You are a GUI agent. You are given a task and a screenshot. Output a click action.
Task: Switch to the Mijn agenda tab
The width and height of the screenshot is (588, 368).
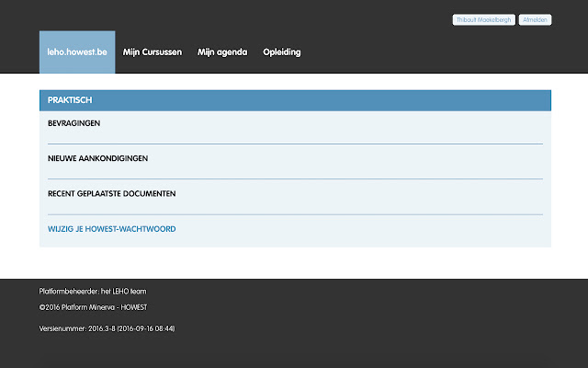pyautogui.click(x=222, y=52)
